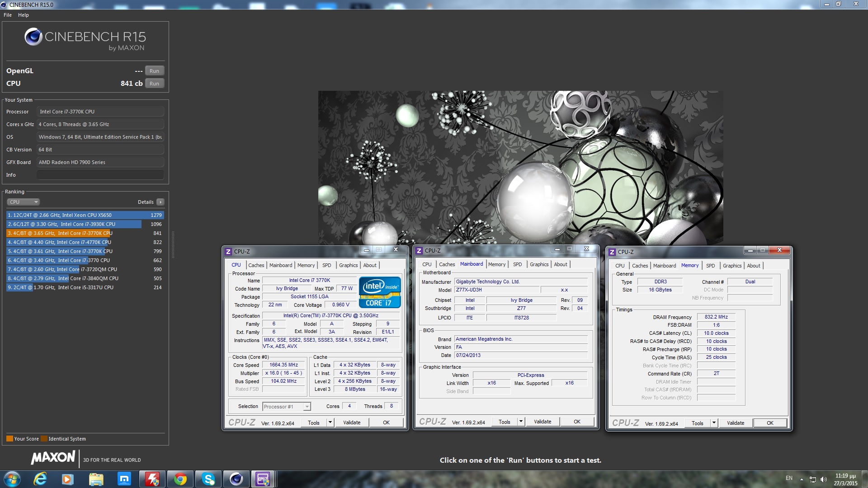Select the i5-3317U ranking row
The image size is (868, 488).
pyautogui.click(x=85, y=287)
